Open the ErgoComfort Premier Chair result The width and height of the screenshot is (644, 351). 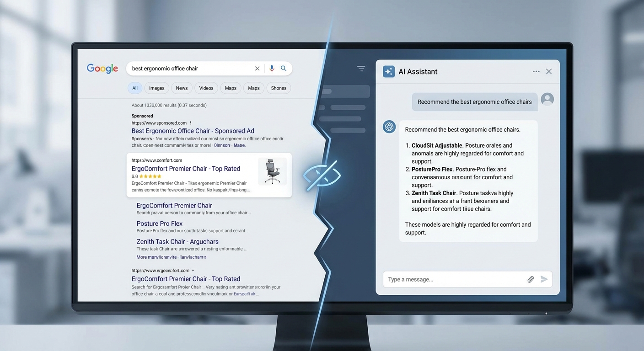click(x=186, y=168)
